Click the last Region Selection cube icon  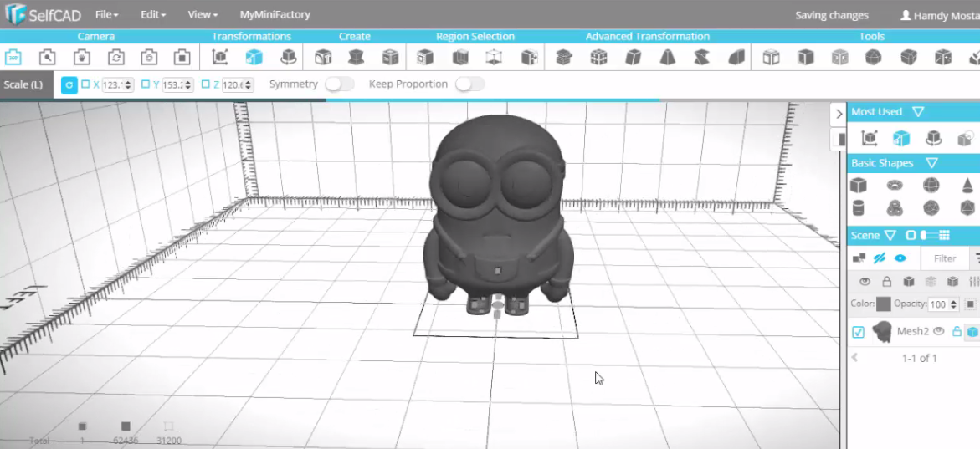point(530,58)
